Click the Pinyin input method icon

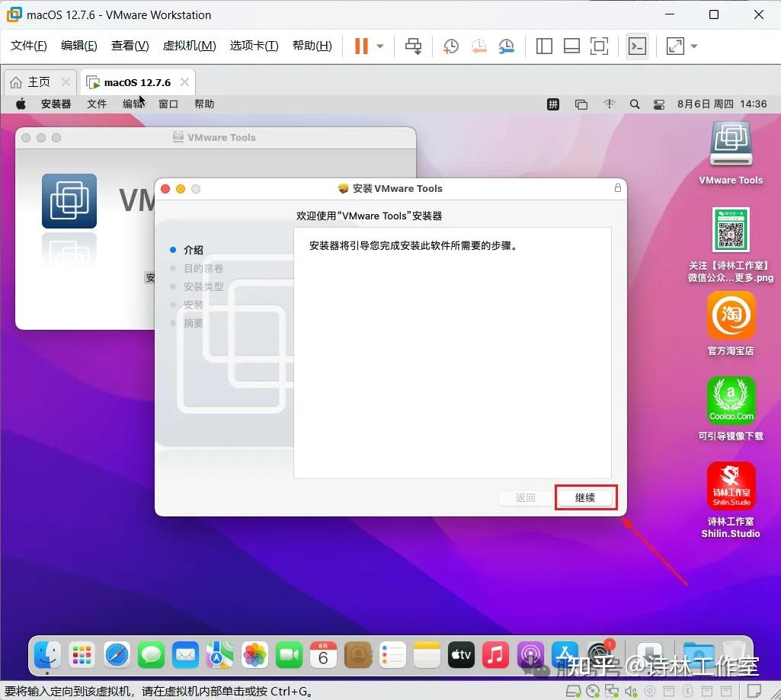553,104
